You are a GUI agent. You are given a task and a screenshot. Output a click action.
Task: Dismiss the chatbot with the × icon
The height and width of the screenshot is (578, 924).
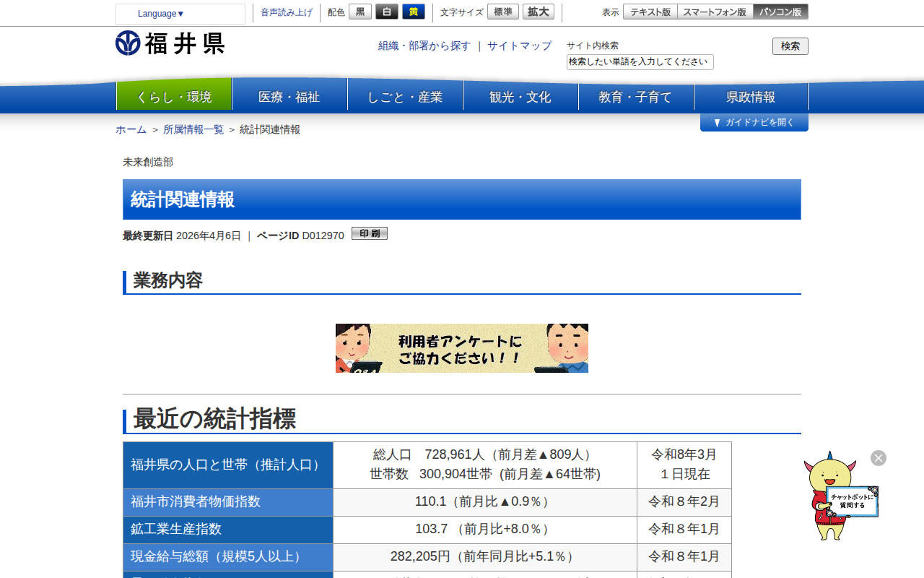click(x=878, y=458)
